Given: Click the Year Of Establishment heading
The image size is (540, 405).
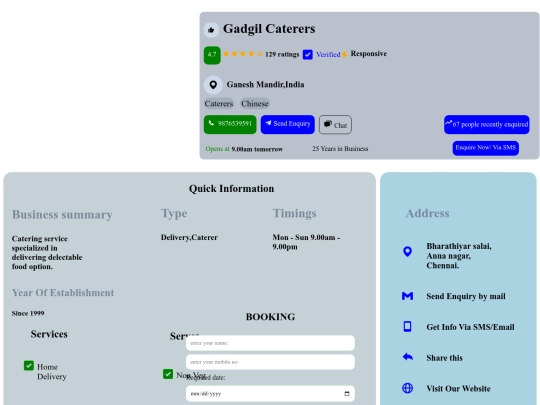Looking at the screenshot, I should (x=63, y=293).
